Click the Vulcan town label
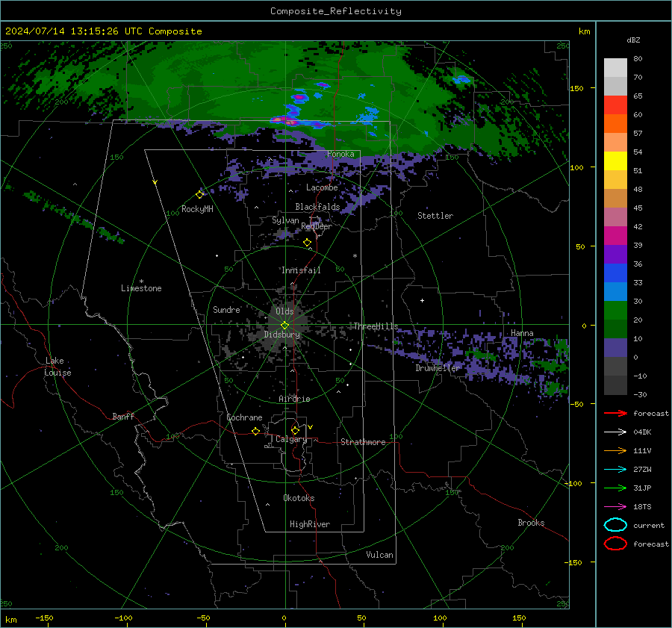Image resolution: width=672 pixels, height=628 pixels. coord(379,555)
